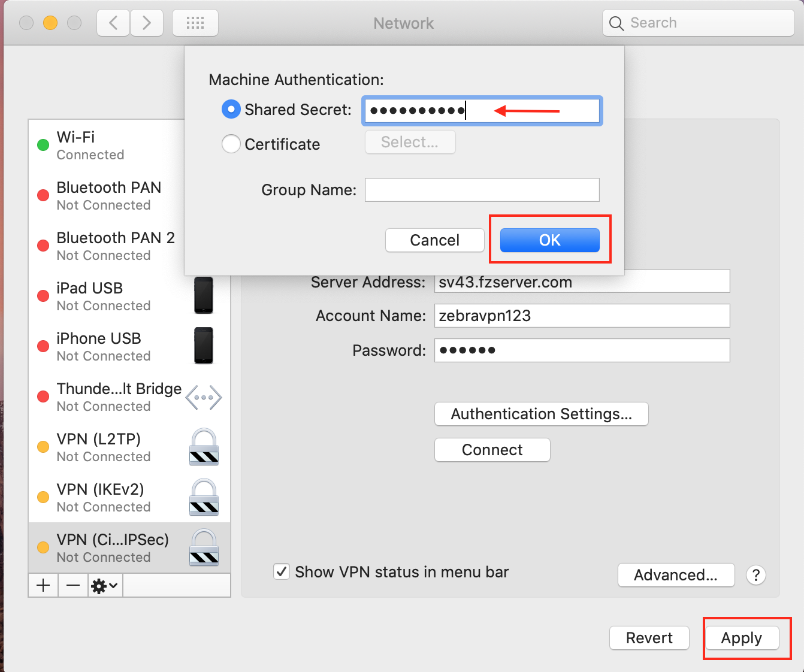
Task: Click inside the Group Name field
Action: click(x=482, y=190)
